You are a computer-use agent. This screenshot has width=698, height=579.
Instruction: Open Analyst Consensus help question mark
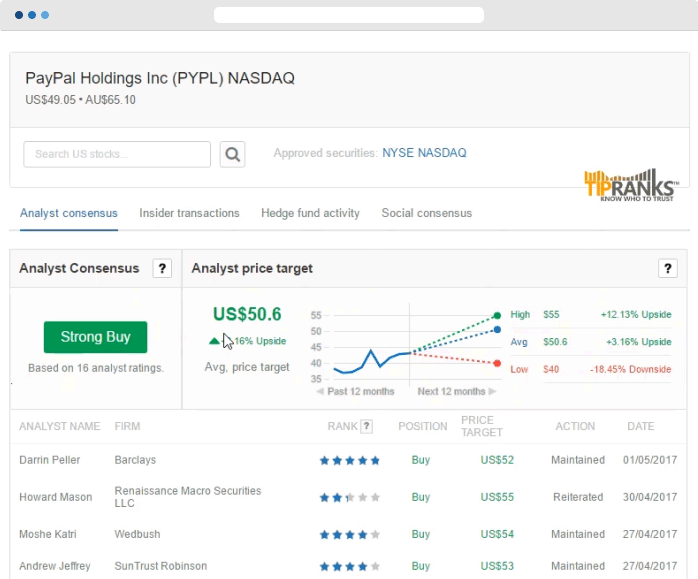click(x=162, y=268)
